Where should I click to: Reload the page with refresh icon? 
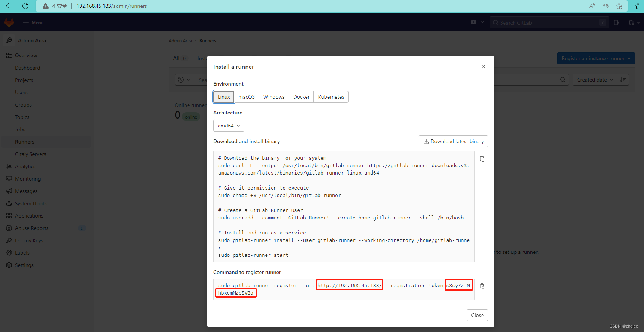[25, 6]
